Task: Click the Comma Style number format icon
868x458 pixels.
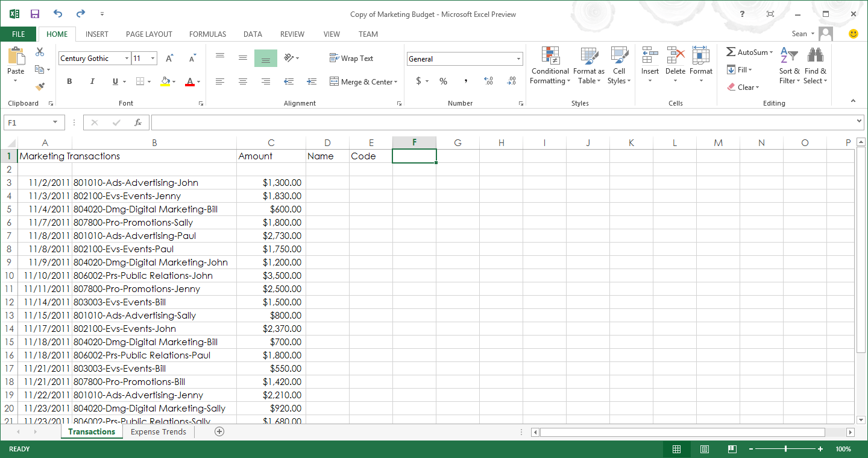Action: pyautogui.click(x=465, y=81)
